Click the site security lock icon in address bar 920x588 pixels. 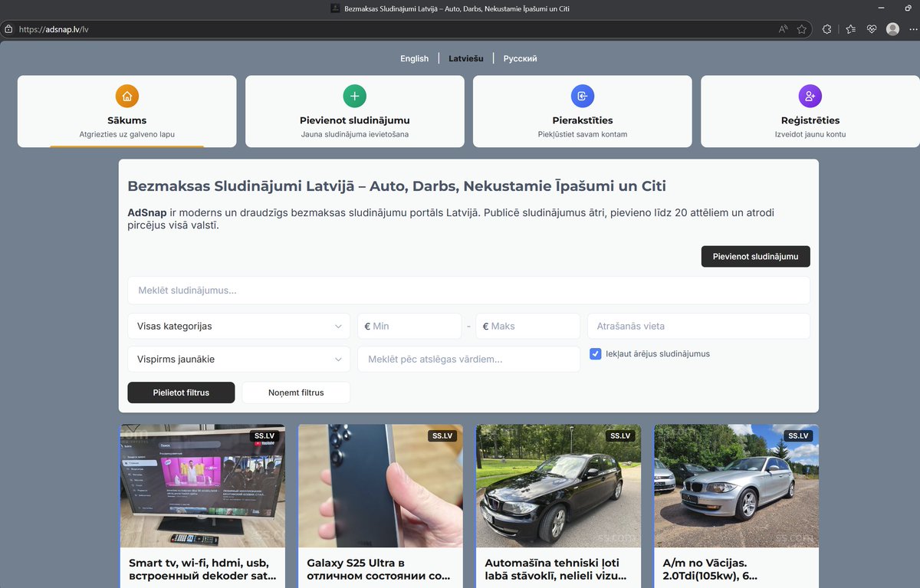click(8, 28)
